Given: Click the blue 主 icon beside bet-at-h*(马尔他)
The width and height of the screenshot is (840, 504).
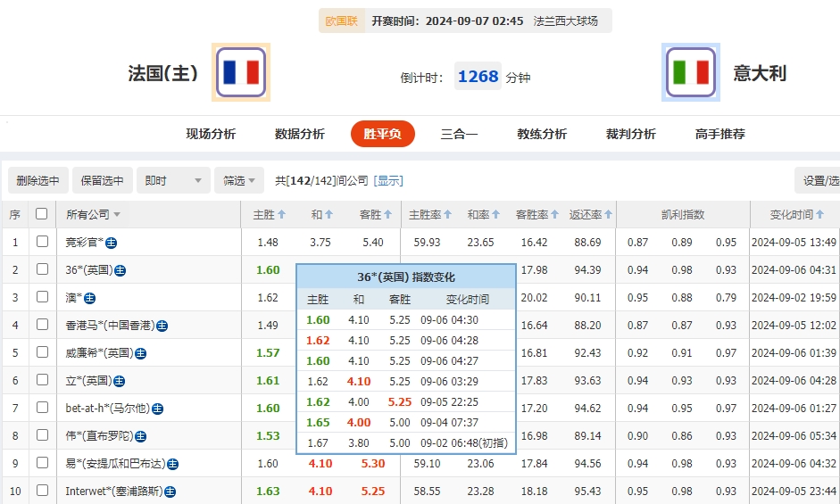Looking at the screenshot, I should click(157, 409).
